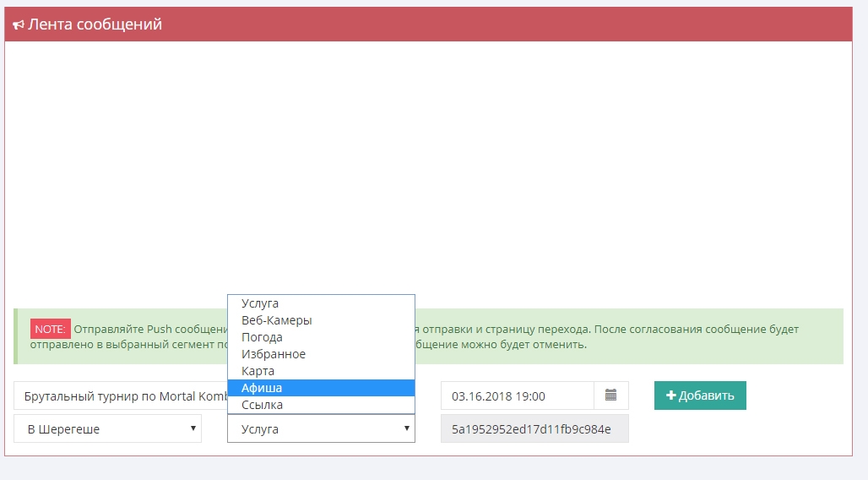
Task: Select Услуга in the open dropdown list
Action: click(x=260, y=303)
